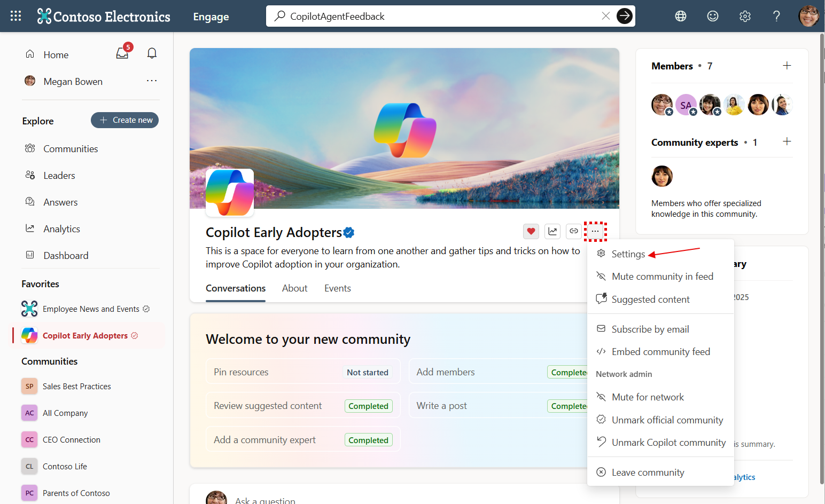Image resolution: width=825 pixels, height=504 pixels.
Task: Open the app launcher waffle icon
Action: point(16,16)
